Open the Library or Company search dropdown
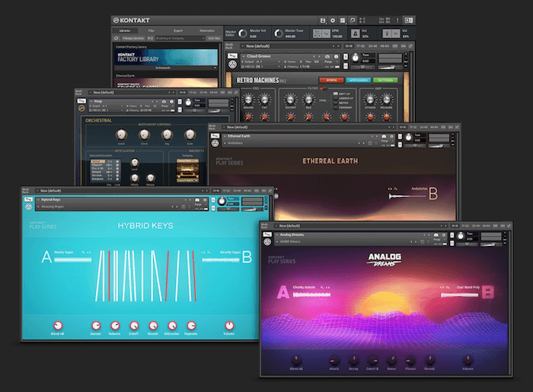This screenshot has height=392, width=533. [180, 38]
